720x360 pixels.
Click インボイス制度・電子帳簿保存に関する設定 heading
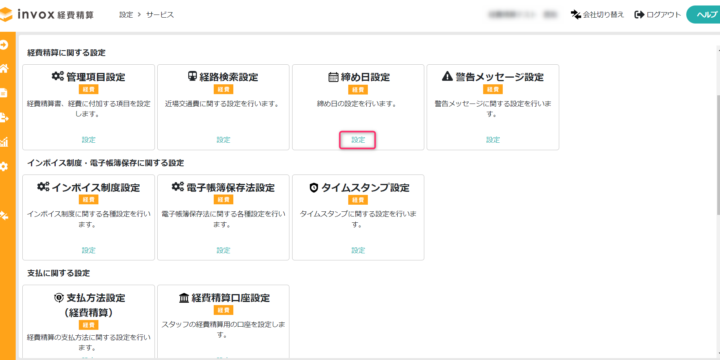pos(106,163)
